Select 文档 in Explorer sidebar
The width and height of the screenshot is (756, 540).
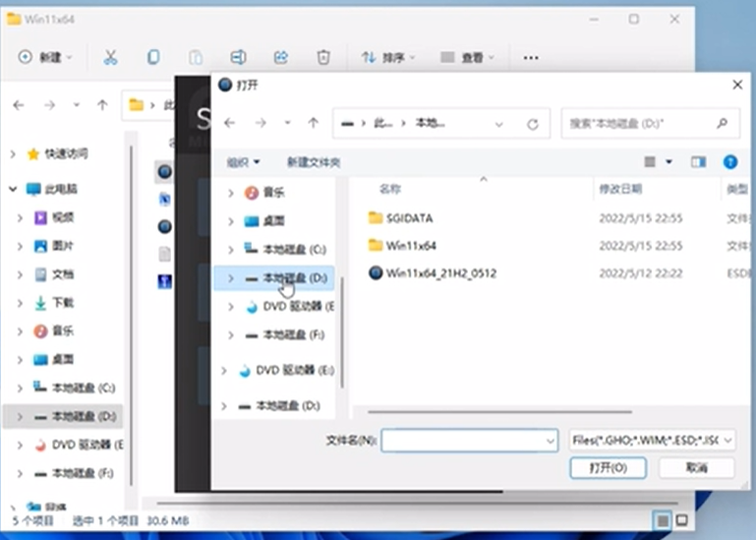pos(63,274)
